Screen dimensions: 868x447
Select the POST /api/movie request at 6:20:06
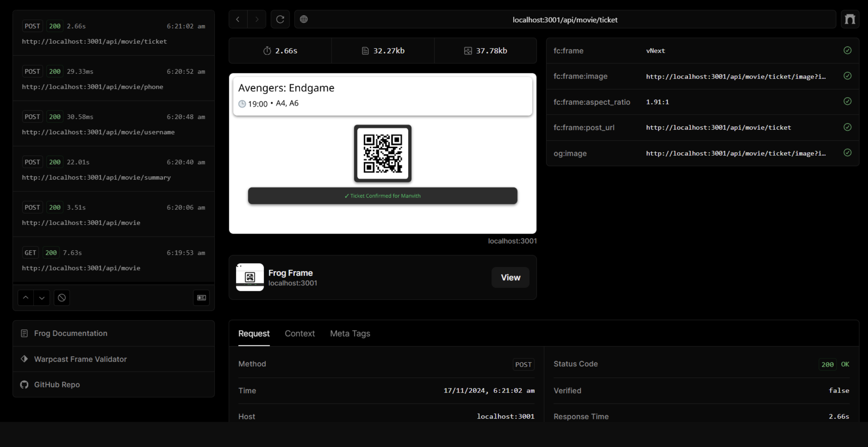pos(114,214)
